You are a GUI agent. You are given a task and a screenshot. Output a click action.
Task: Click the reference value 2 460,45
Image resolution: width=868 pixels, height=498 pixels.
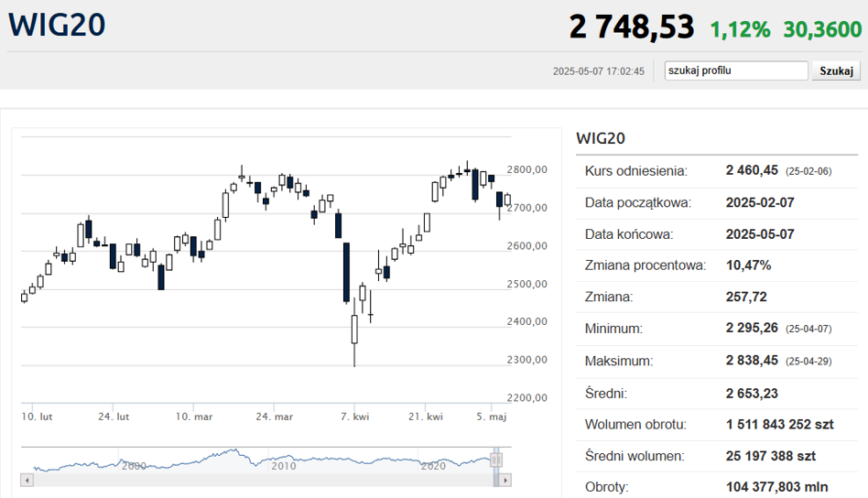[752, 170]
